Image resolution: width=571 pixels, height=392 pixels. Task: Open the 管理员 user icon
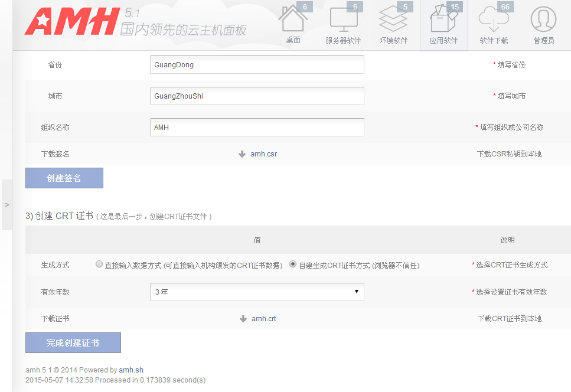[543, 20]
